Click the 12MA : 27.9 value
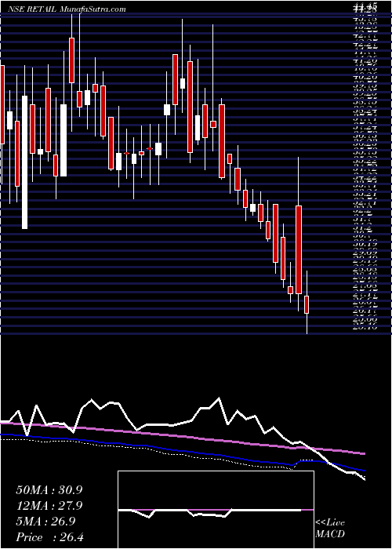 coord(49,506)
